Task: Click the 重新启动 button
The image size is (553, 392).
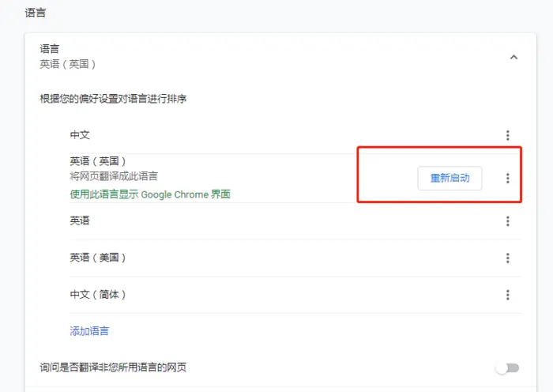Action: 450,179
